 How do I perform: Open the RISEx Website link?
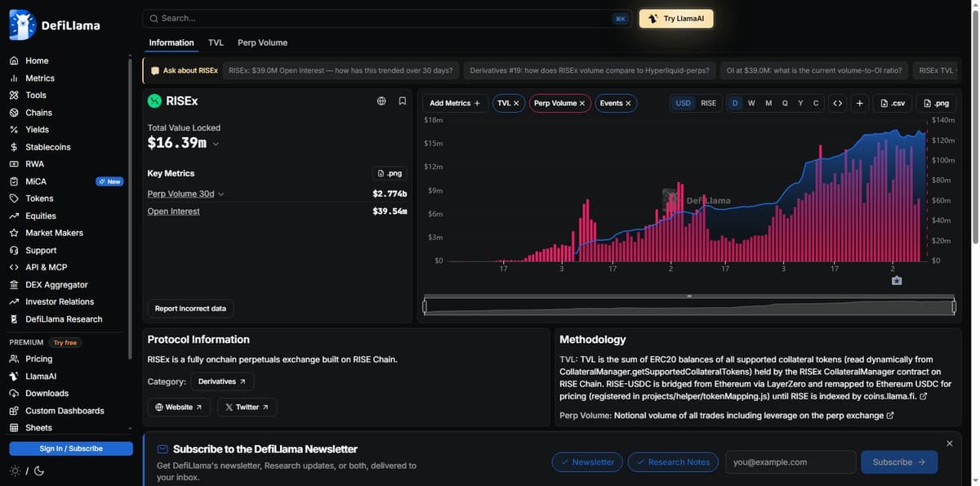(179, 407)
